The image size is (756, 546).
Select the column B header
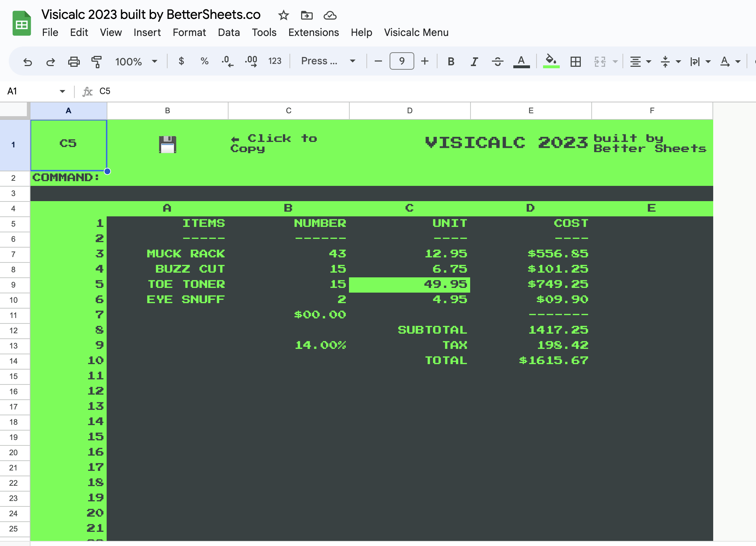pyautogui.click(x=168, y=111)
